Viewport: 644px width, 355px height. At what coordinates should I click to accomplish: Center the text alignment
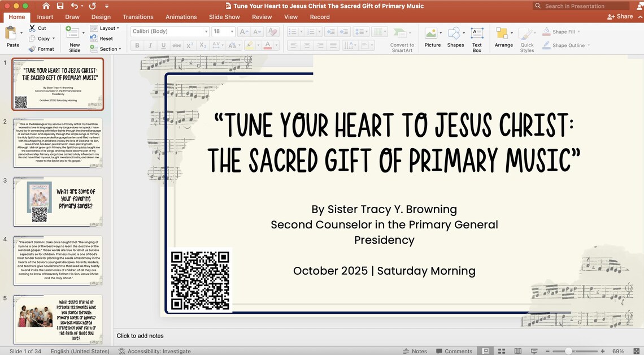coord(307,45)
